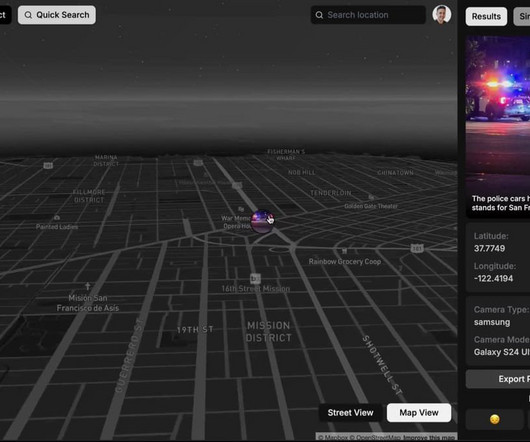The height and width of the screenshot is (442, 530).
Task: Select the Map View toggle
Action: point(419,413)
